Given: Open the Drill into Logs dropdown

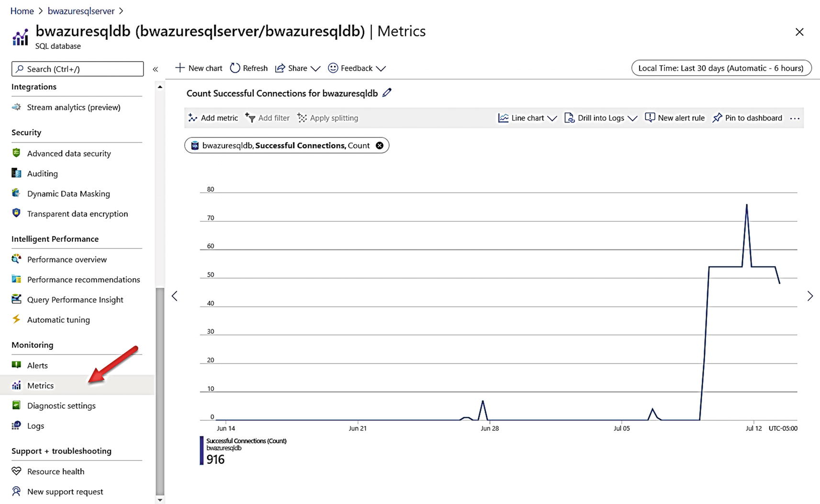Looking at the screenshot, I should 601,118.
